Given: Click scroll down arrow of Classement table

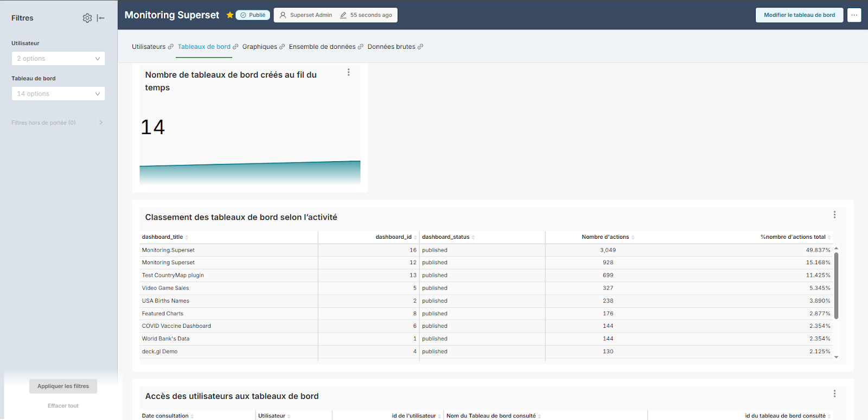Looking at the screenshot, I should click(836, 357).
